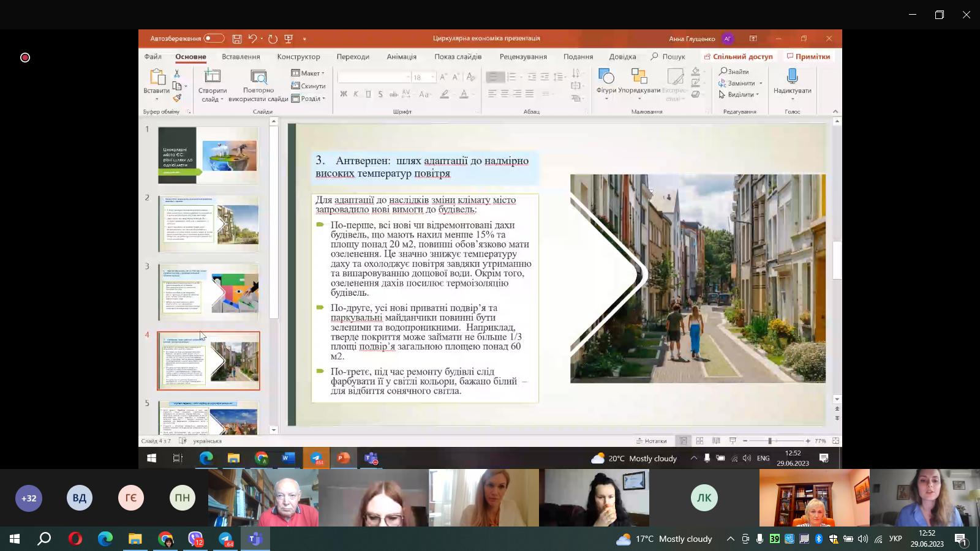This screenshot has width=980, height=551.
Task: Click the Cut scissors icon
Action: [177, 73]
